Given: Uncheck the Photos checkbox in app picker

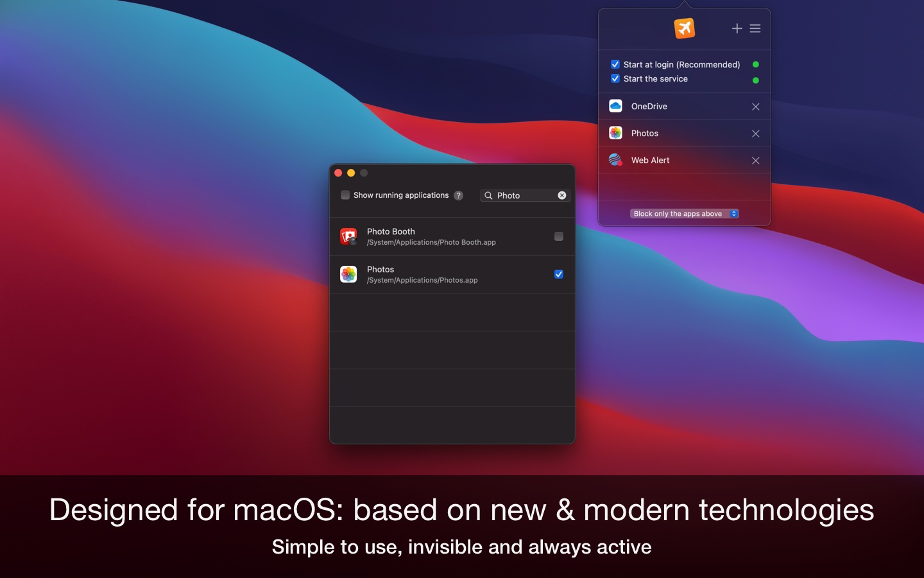Looking at the screenshot, I should click(559, 274).
